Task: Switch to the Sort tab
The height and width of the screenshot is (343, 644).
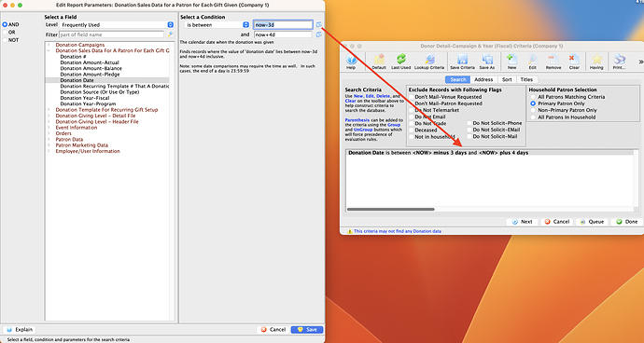Action: click(507, 79)
